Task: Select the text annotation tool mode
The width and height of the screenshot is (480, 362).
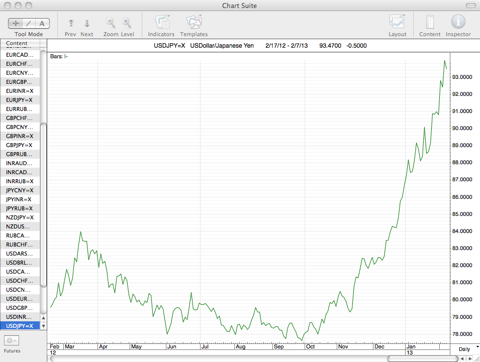Action: [x=42, y=23]
